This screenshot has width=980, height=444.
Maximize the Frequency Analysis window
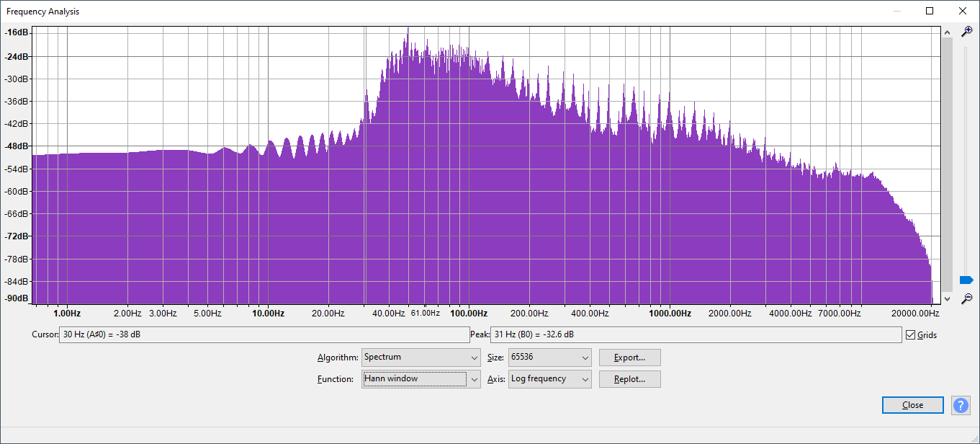930,11
